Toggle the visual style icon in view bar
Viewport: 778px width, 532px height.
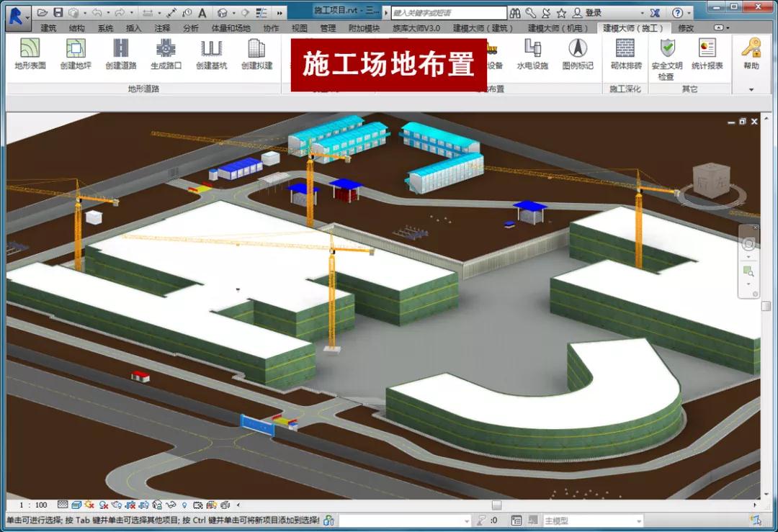pos(76,505)
